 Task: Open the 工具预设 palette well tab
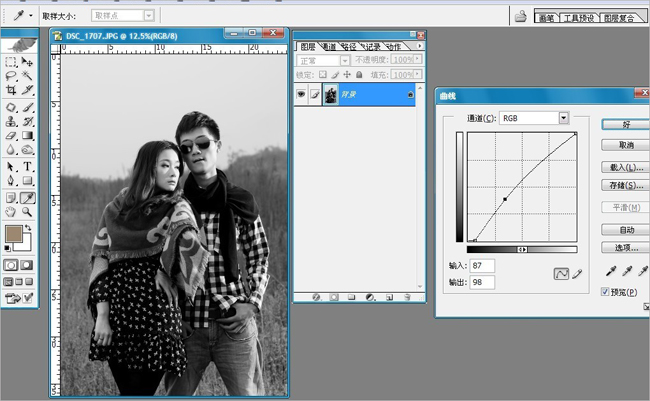579,18
